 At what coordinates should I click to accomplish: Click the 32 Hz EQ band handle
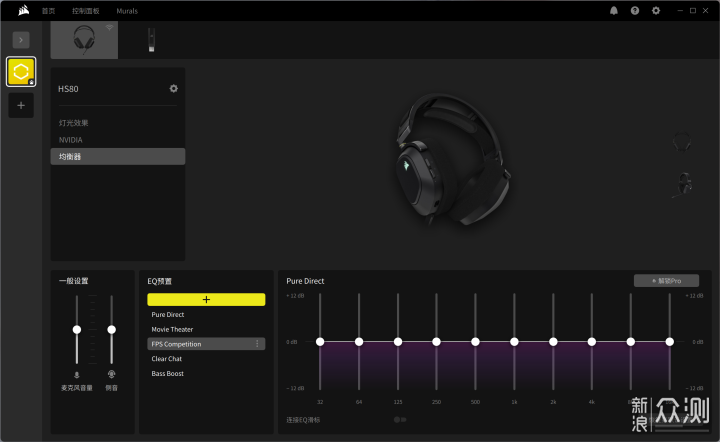point(320,342)
